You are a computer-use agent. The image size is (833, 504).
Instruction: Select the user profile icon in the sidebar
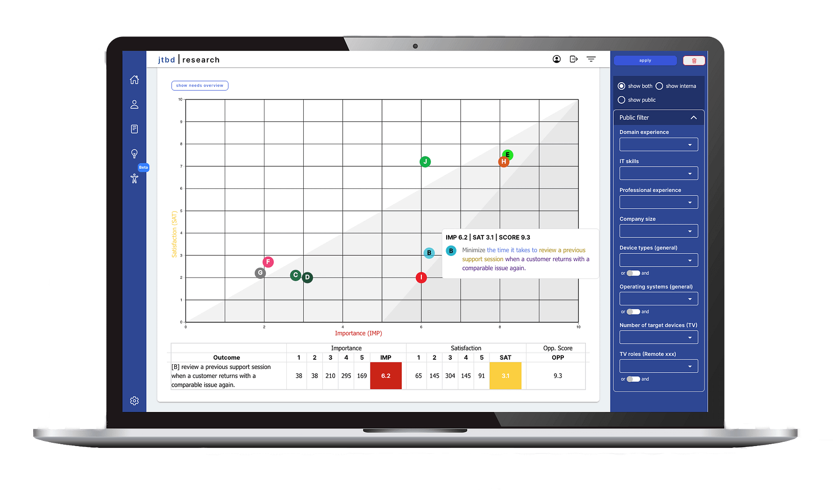point(135,104)
